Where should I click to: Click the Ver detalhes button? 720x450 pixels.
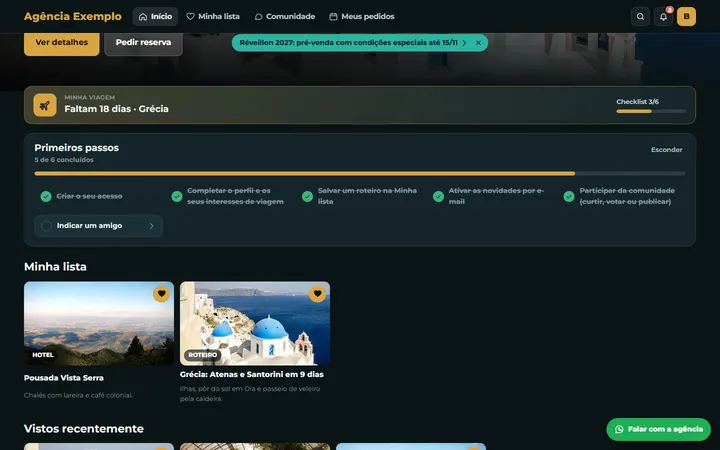point(62,43)
